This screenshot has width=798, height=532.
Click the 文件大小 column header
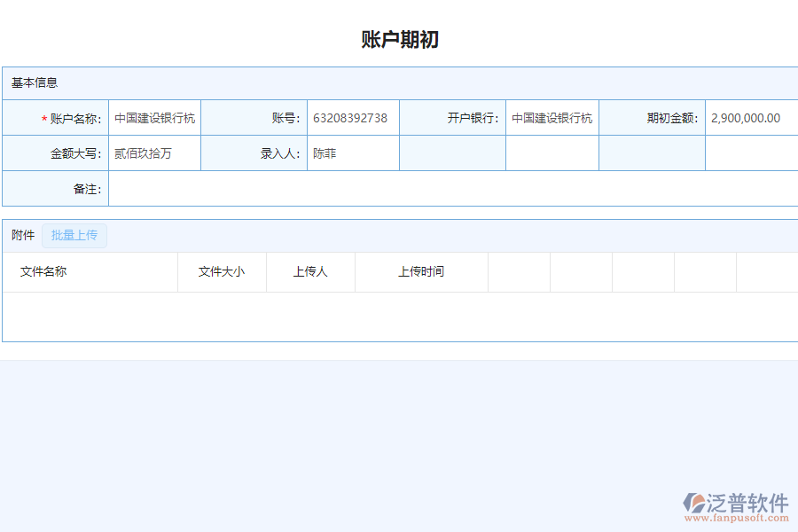(222, 272)
